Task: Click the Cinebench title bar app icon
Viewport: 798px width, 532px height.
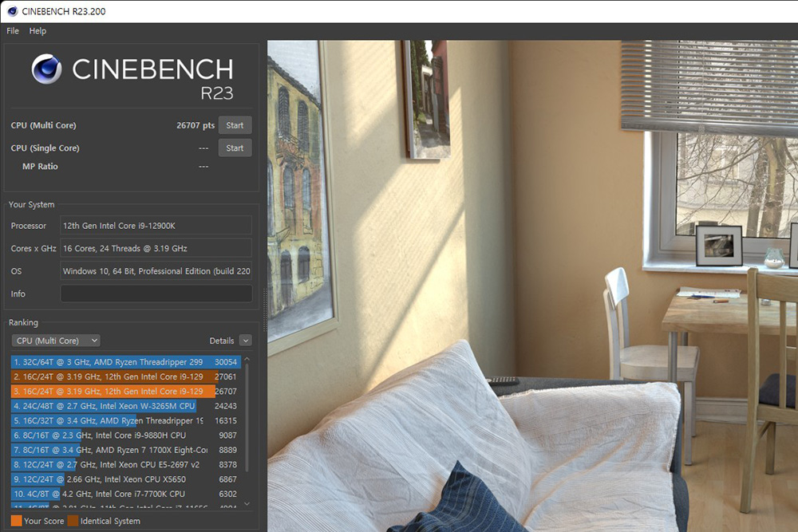Action: 12,11
